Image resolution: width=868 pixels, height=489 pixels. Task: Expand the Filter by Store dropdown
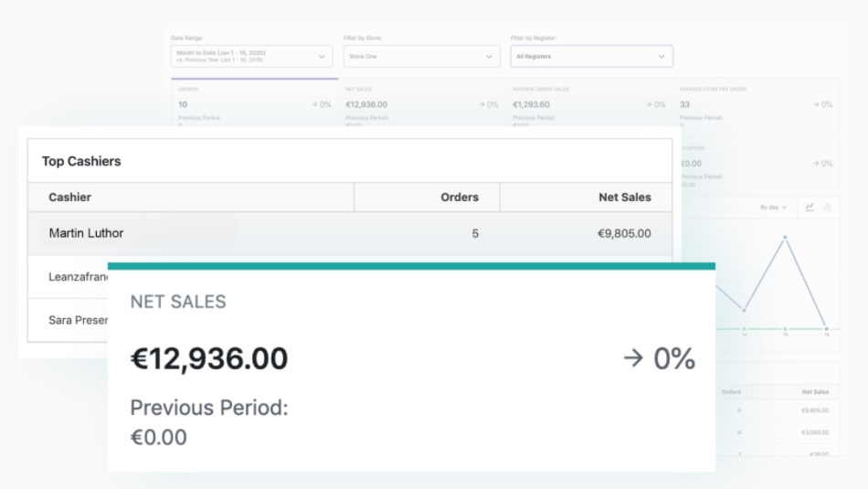pos(421,57)
